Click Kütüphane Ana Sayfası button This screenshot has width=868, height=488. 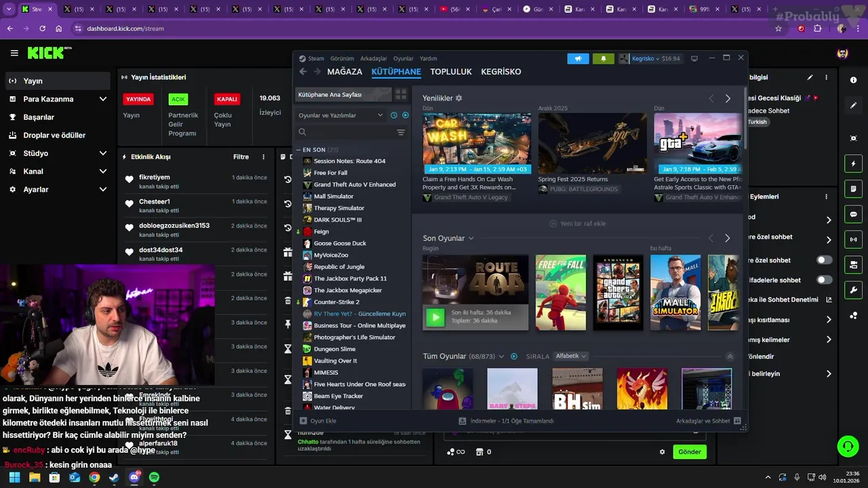pyautogui.click(x=344, y=95)
